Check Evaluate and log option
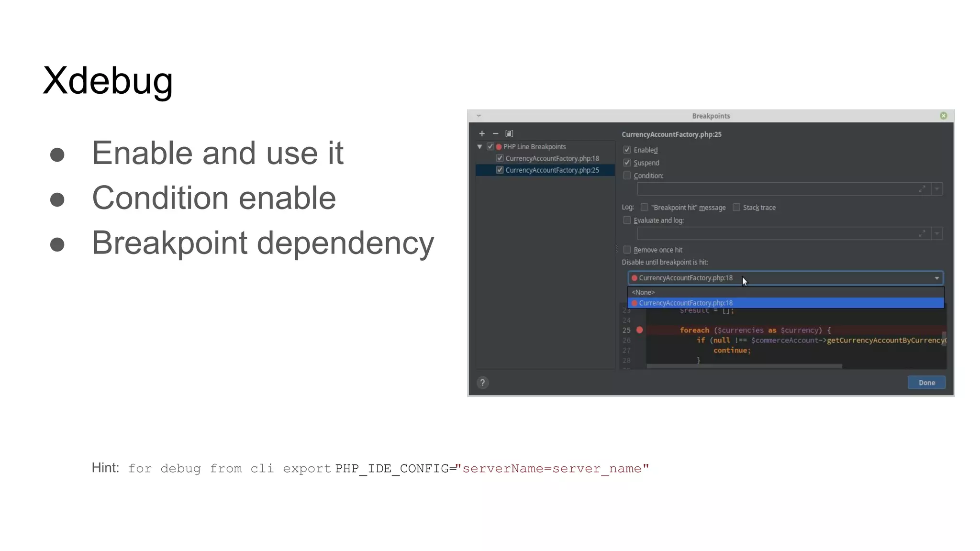This screenshot has width=980, height=551. [x=627, y=220]
